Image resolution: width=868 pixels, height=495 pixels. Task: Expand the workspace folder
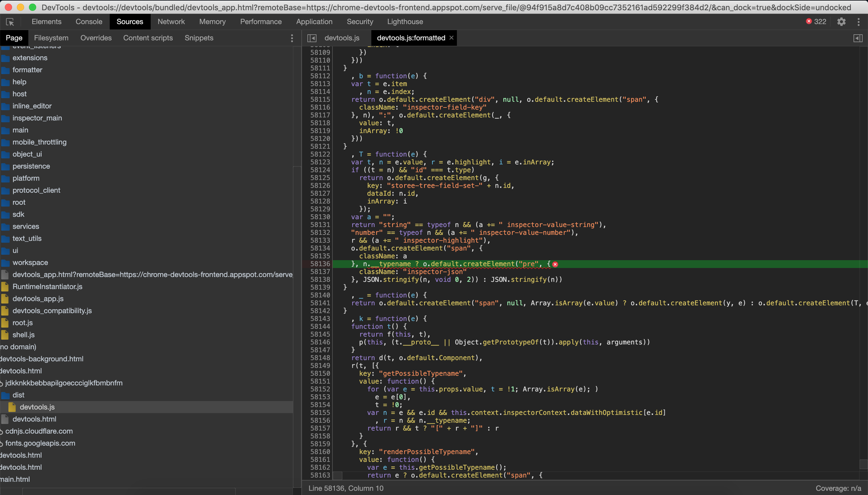pos(30,263)
